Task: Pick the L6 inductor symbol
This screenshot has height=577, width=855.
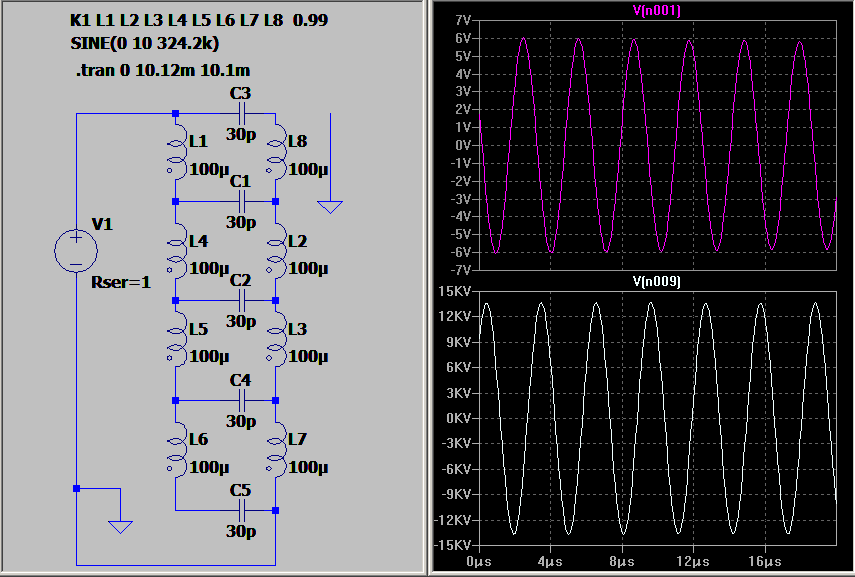Action: pos(177,449)
